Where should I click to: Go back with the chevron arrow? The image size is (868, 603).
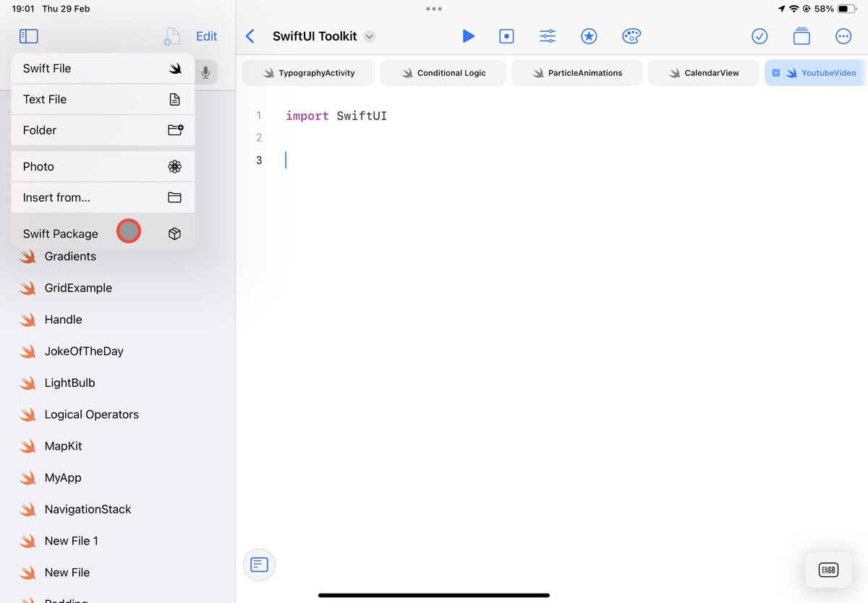pos(250,36)
